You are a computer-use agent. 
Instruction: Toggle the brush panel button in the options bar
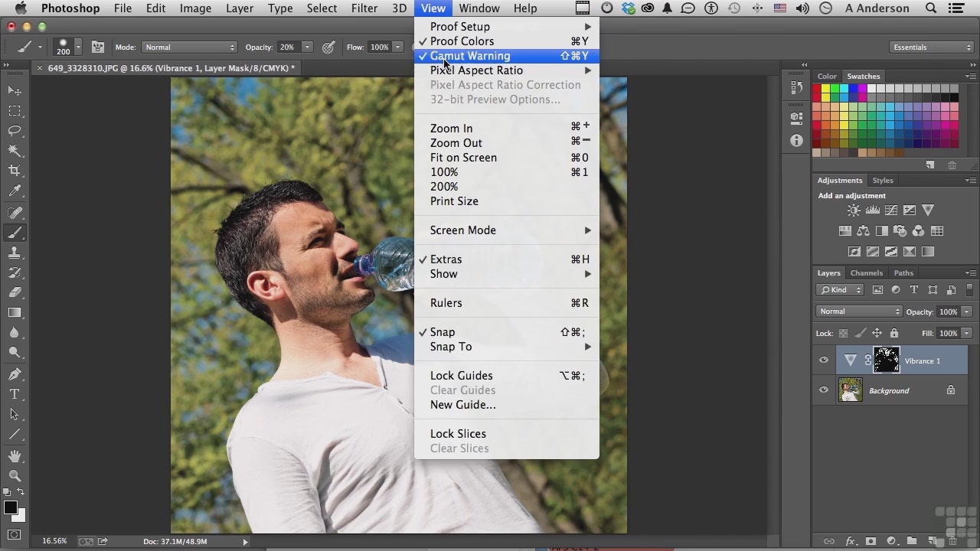(x=97, y=47)
